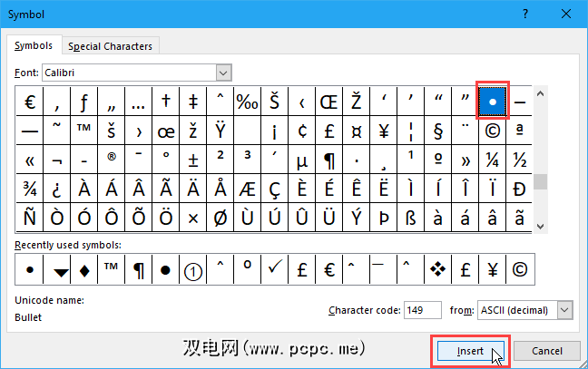Choose the four-diamond ornament recent symbol
This screenshot has height=369, width=588.
[x=437, y=269]
